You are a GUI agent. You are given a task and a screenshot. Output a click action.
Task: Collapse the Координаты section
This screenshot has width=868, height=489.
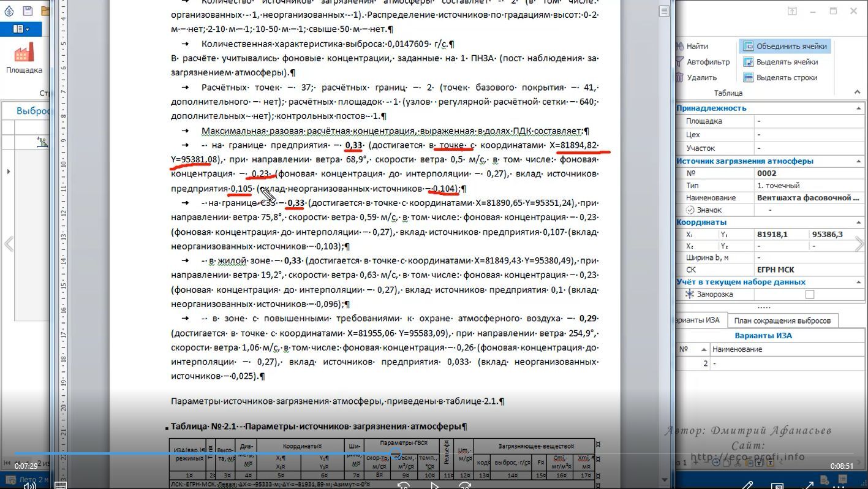point(859,222)
